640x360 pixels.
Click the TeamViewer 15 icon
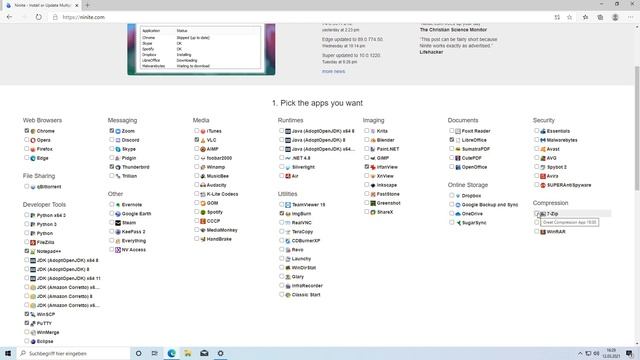point(288,205)
